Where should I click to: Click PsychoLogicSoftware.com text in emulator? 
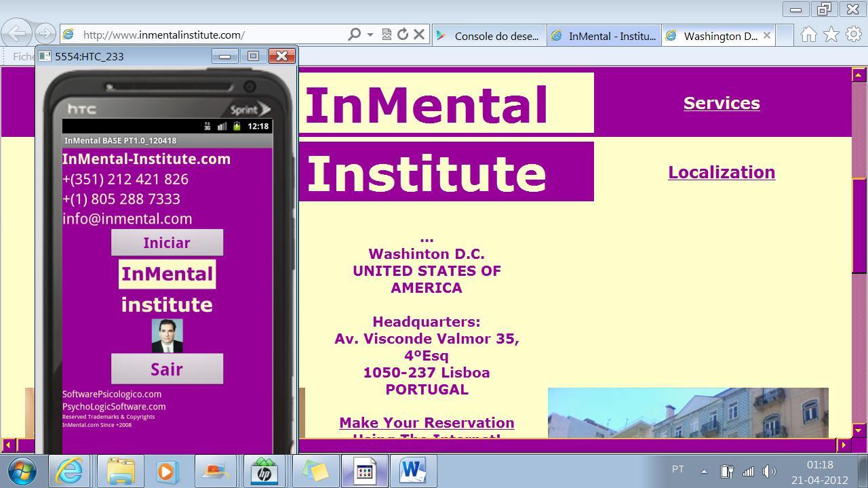click(114, 407)
